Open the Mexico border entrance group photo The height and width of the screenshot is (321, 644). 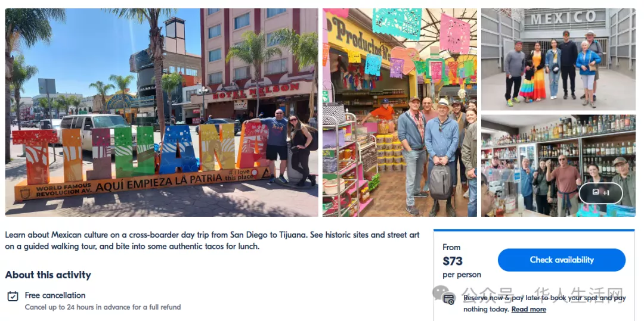558,59
